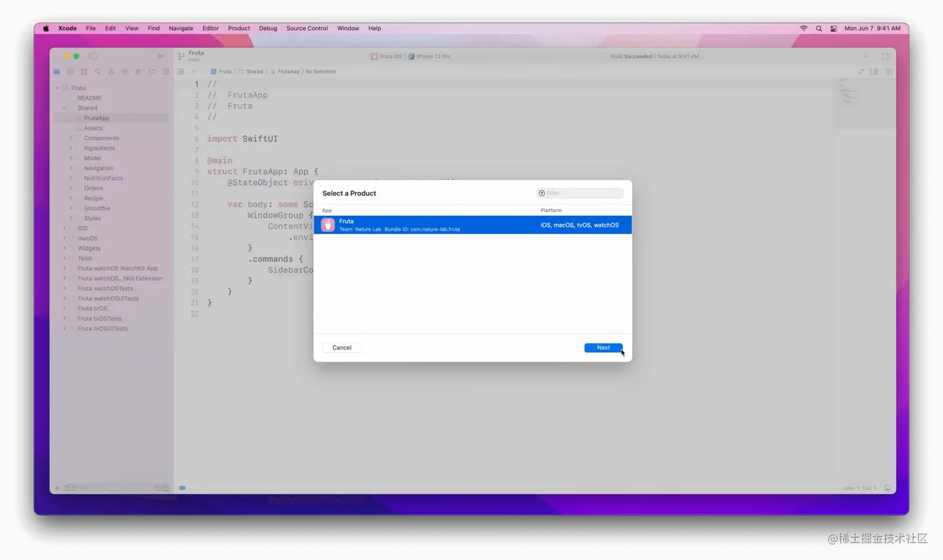Collapse the Fruta project root
This screenshot has height=560, width=943.
pos(58,88)
